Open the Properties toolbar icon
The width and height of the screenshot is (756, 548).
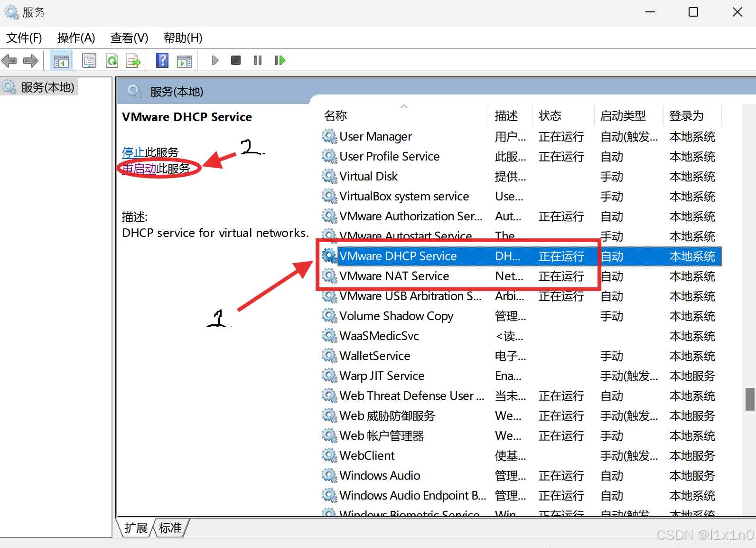[x=89, y=60]
